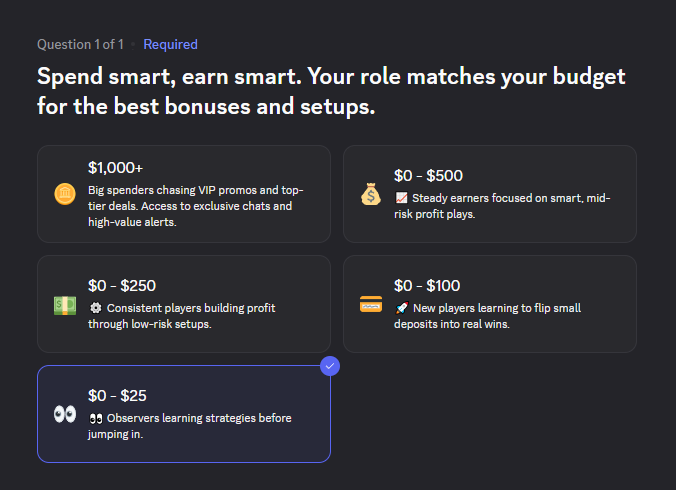
Task: Click the chart emoji beside Steady earners
Action: pos(401,198)
